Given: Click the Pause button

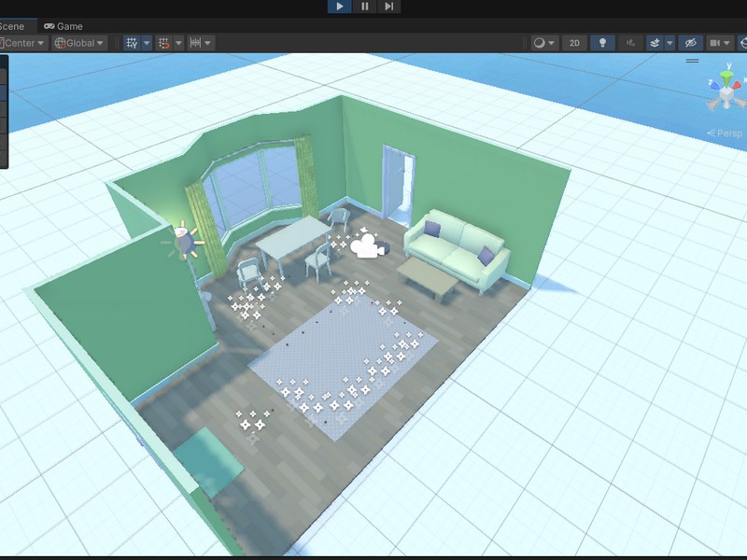Looking at the screenshot, I should tap(364, 7).
